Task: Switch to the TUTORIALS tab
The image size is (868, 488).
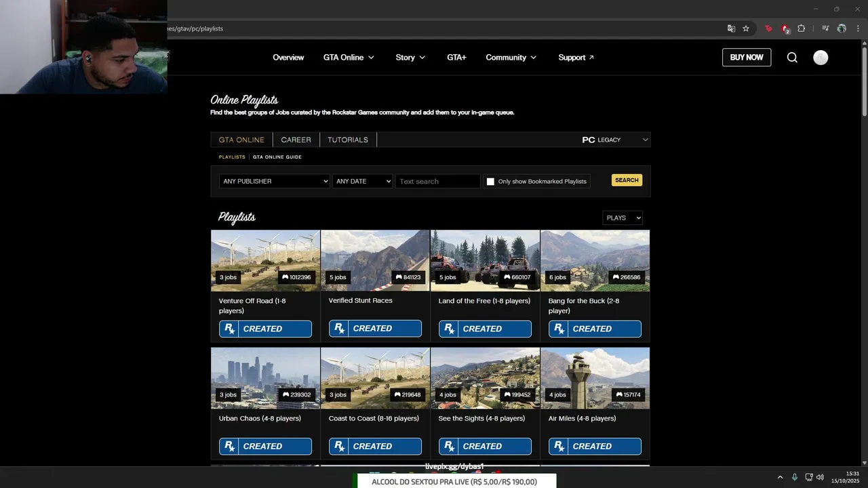Action: pos(348,140)
